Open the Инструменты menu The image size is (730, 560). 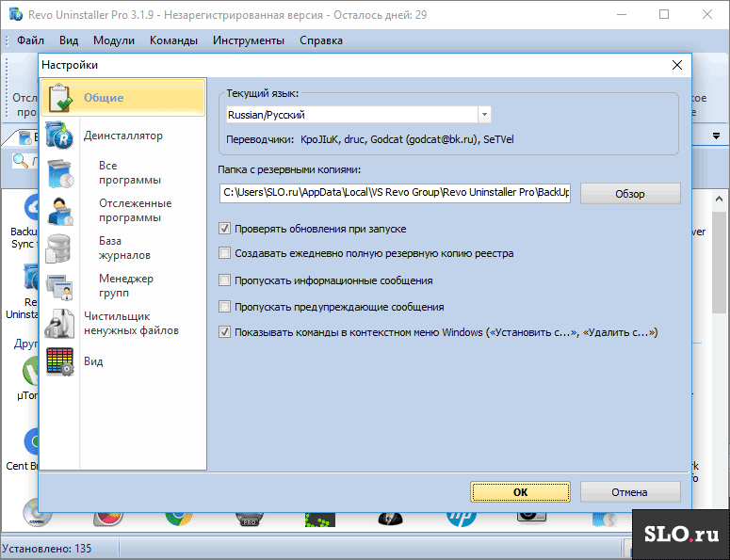(248, 40)
